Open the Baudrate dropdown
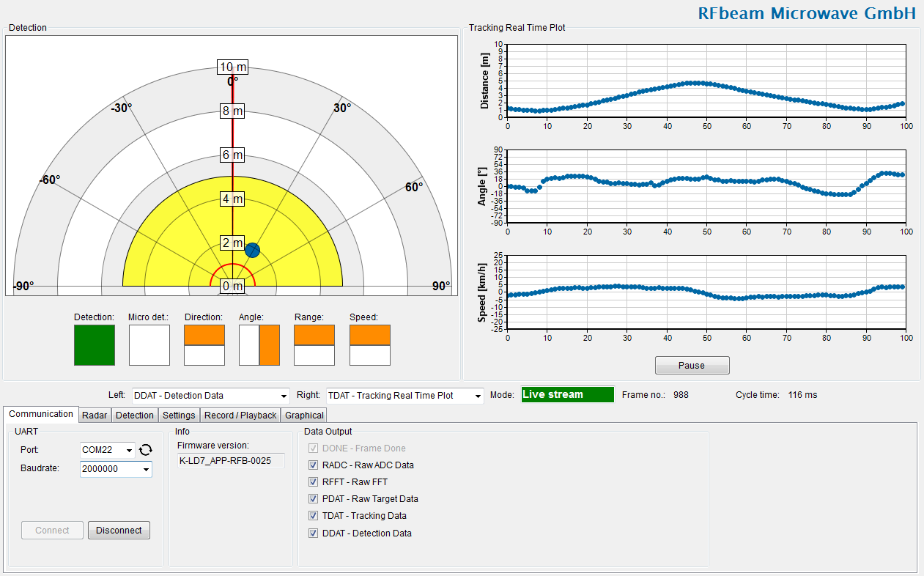The width and height of the screenshot is (924, 576). pos(116,469)
